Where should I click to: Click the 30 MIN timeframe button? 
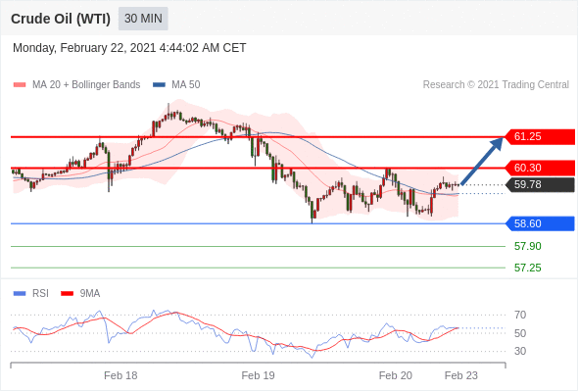click(143, 19)
